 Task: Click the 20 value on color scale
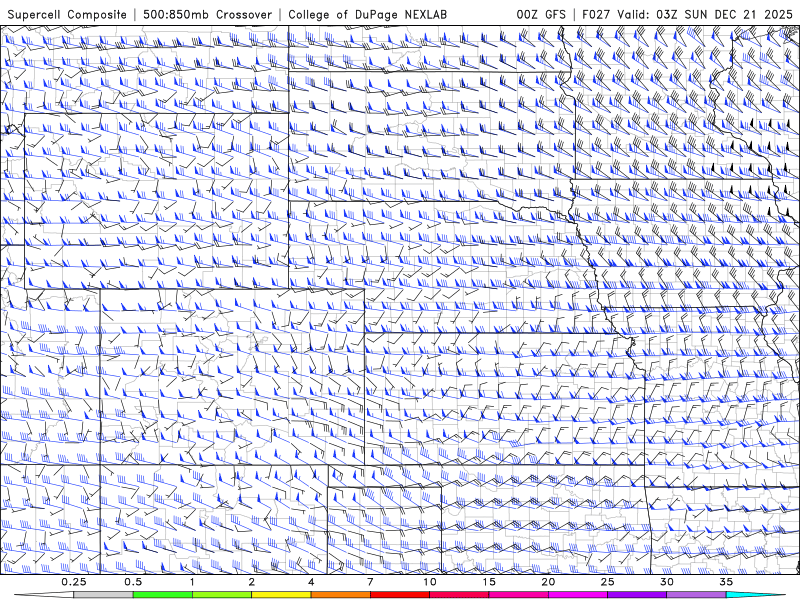548,582
